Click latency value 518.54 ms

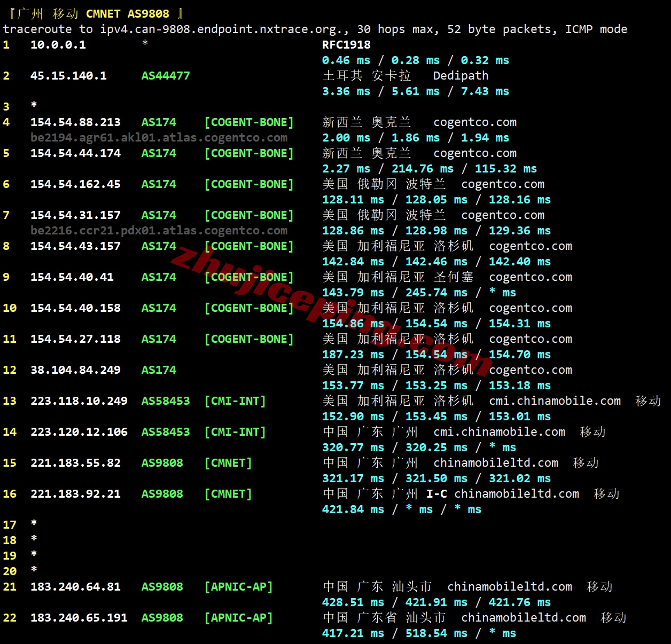tap(436, 633)
